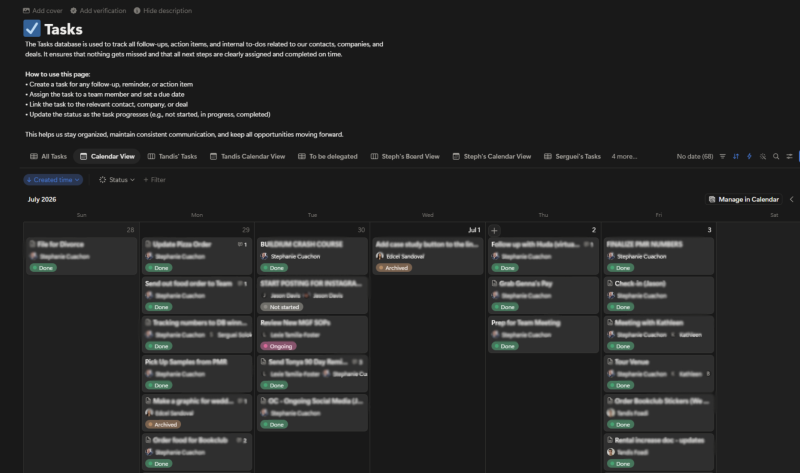This screenshot has width=800, height=473.
Task: Click Edcel Sandoval avatar on Add case study card
Action: (380, 256)
